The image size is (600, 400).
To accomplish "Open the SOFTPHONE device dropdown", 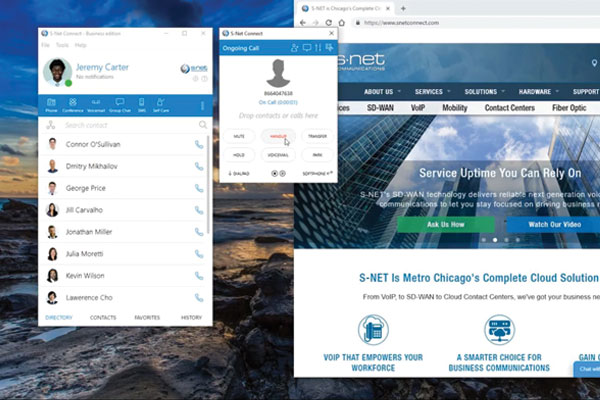I will [318, 173].
